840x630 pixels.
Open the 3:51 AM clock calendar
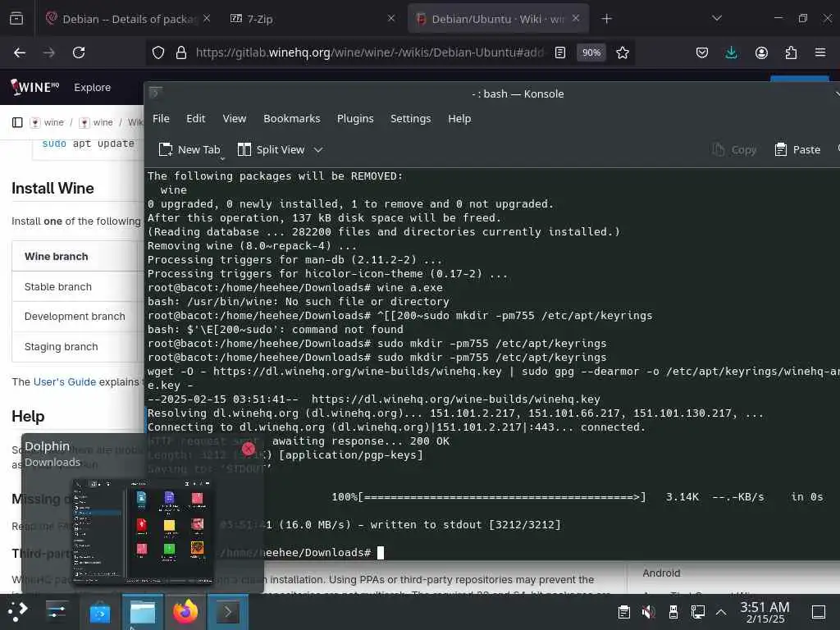tap(765, 612)
